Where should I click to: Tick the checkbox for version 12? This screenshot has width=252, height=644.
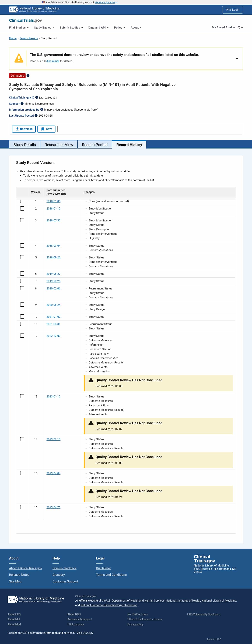[22, 335]
